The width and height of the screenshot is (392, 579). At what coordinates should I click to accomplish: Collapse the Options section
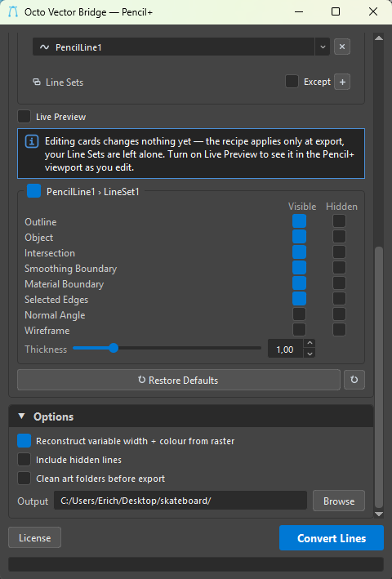pyautogui.click(x=21, y=416)
